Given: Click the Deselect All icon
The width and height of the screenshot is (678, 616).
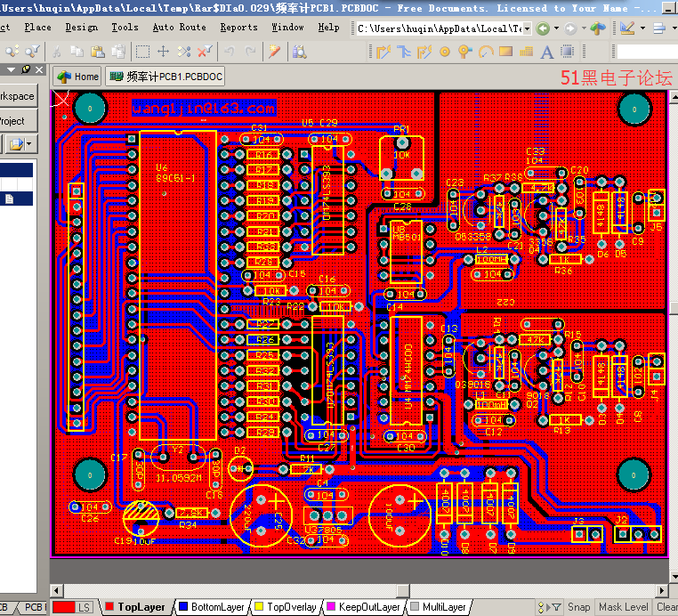Looking at the screenshot, I should (x=184, y=52).
